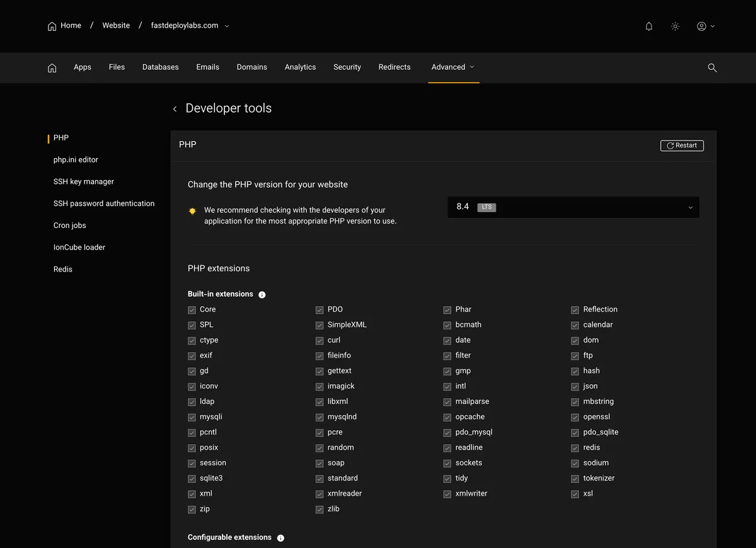The height and width of the screenshot is (548, 756).
Task: Click the home icon in the navigation bar
Action: pos(52,68)
